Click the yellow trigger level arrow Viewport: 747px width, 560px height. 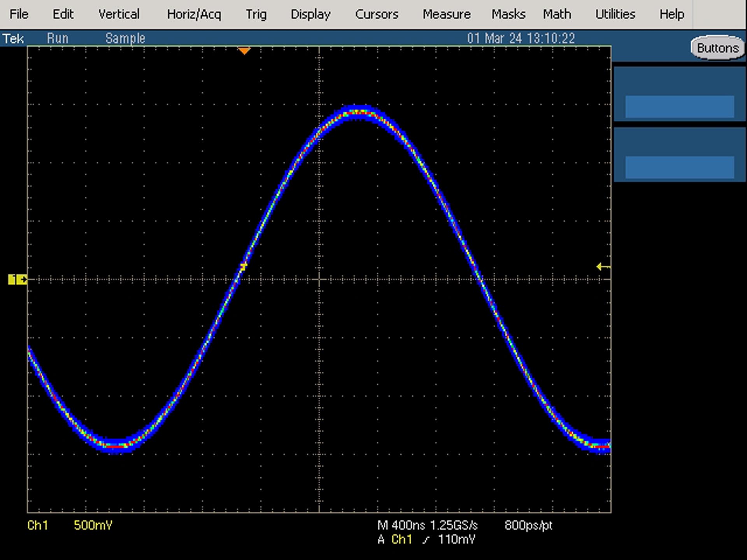[x=603, y=267]
